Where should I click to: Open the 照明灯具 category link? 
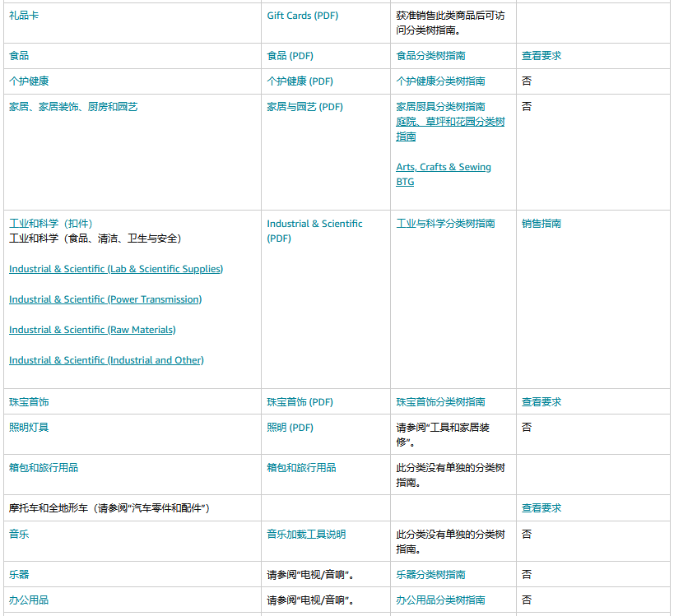tap(29, 428)
